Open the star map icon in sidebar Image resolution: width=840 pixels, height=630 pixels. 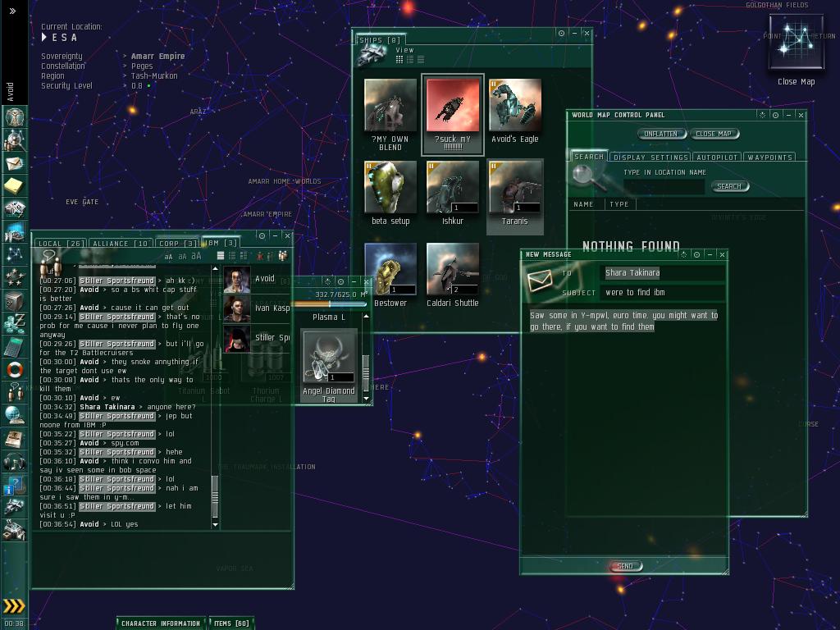pos(14,254)
